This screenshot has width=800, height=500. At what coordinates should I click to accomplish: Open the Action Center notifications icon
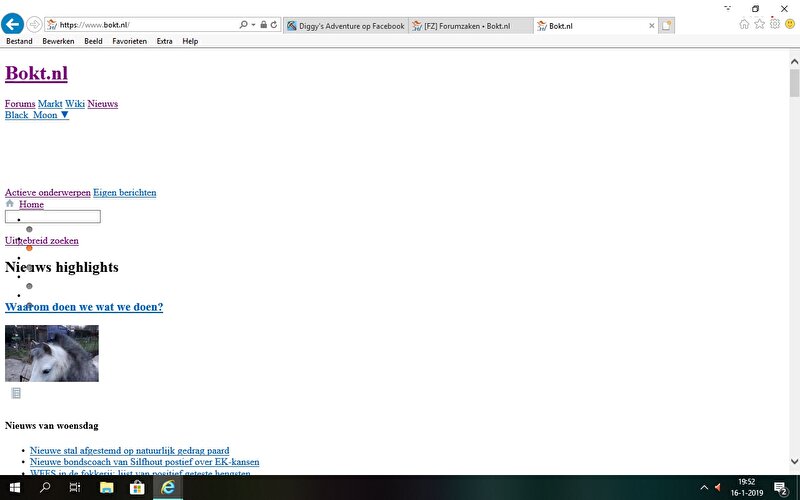[781, 488]
